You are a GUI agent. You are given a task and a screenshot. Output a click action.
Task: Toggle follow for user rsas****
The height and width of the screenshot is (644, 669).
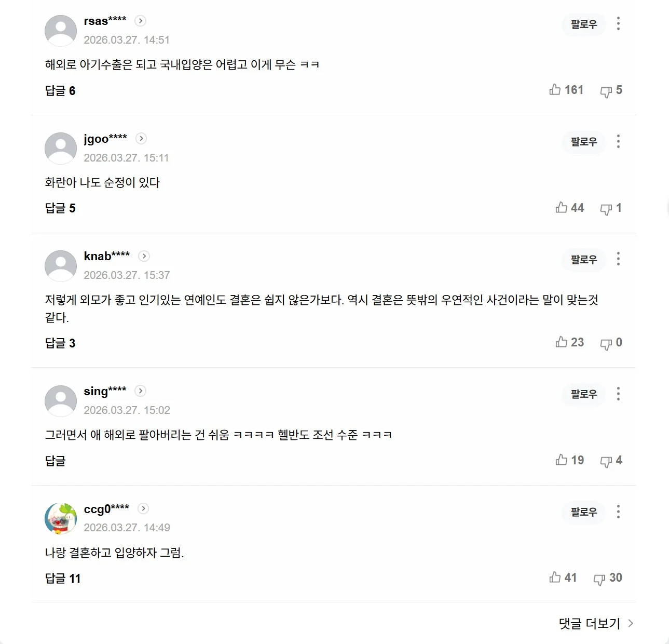pos(584,24)
